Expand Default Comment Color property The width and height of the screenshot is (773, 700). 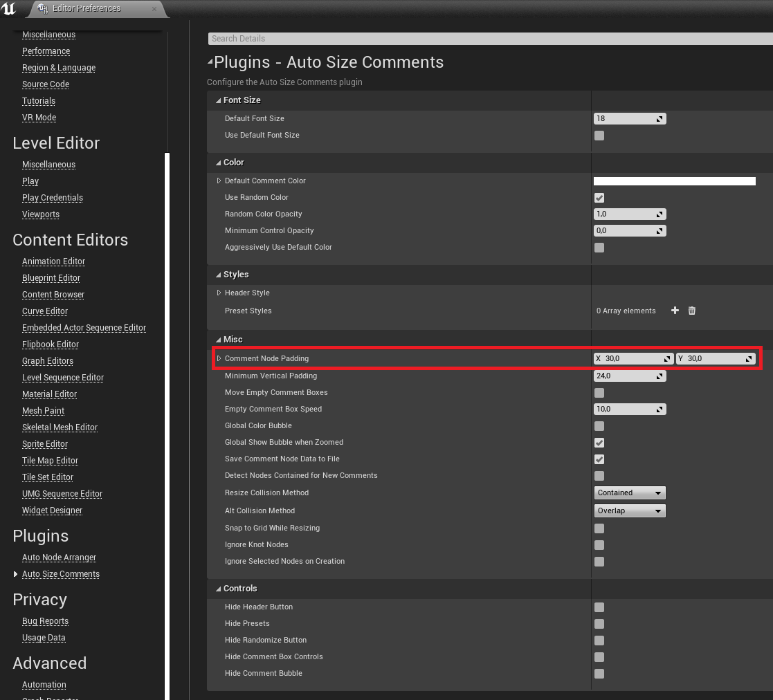219,181
